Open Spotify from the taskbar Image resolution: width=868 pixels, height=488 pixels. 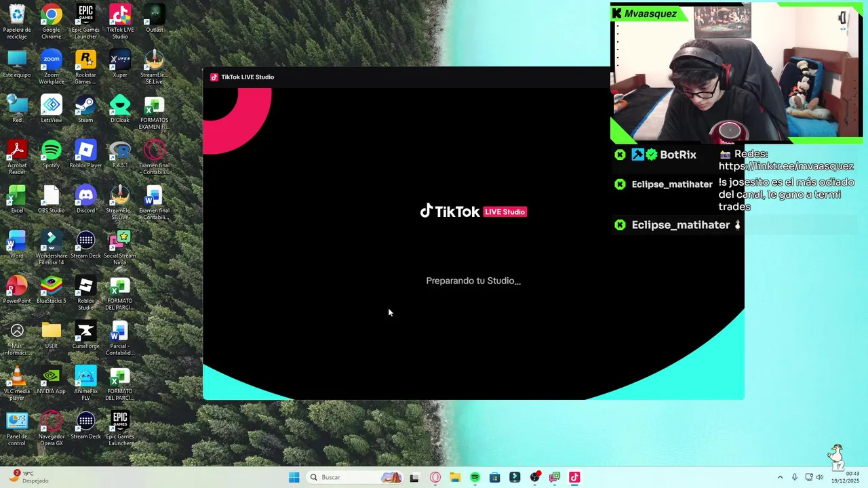(x=475, y=477)
